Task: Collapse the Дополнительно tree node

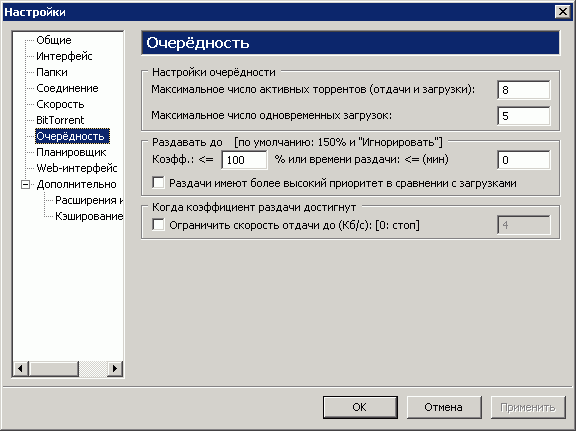Action: 25,184
